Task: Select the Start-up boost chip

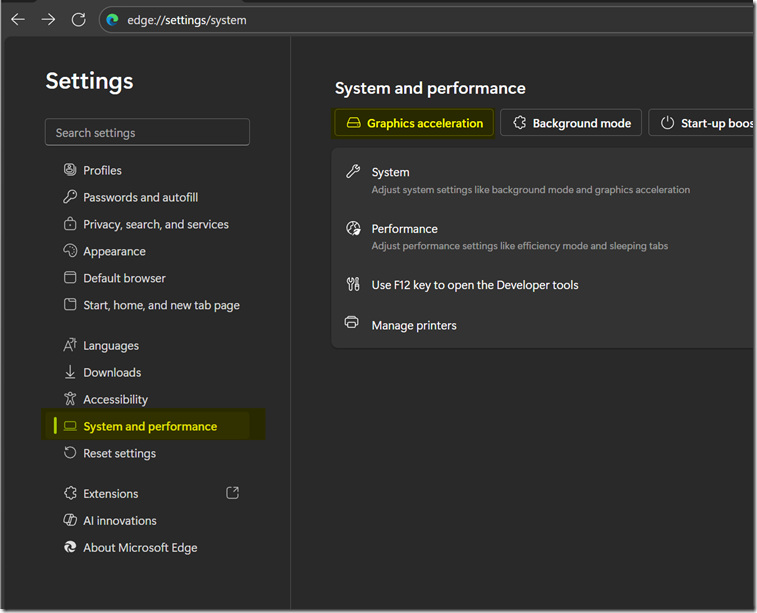Action: pos(706,123)
